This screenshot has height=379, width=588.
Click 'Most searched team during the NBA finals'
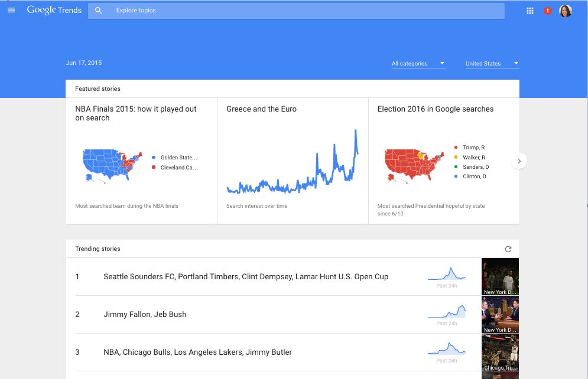coord(126,206)
